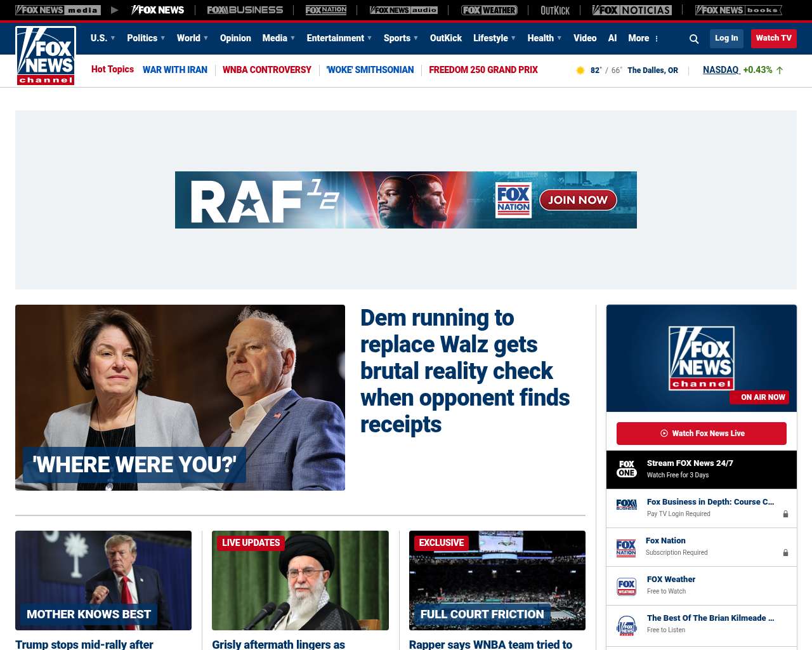Read the Dem running to replace Walz headline
This screenshot has height=650, width=812.
pyautogui.click(x=465, y=371)
